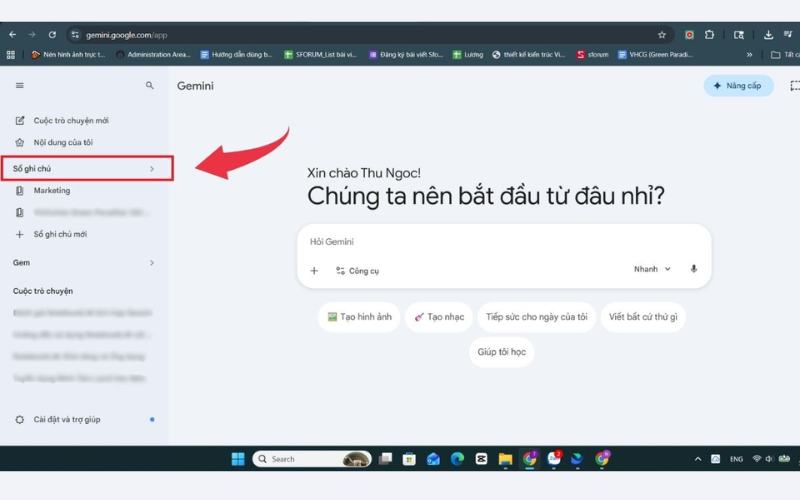Click the browser back arrow
Screen dimensions: 800x500
pyautogui.click(x=13, y=35)
